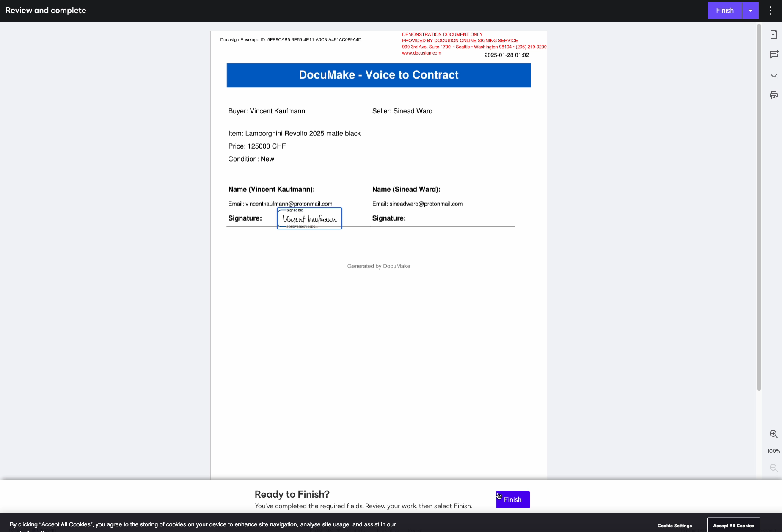This screenshot has height=532, width=782.
Task: Click 'Seller: Sinead Ward' text
Action: [x=402, y=111]
